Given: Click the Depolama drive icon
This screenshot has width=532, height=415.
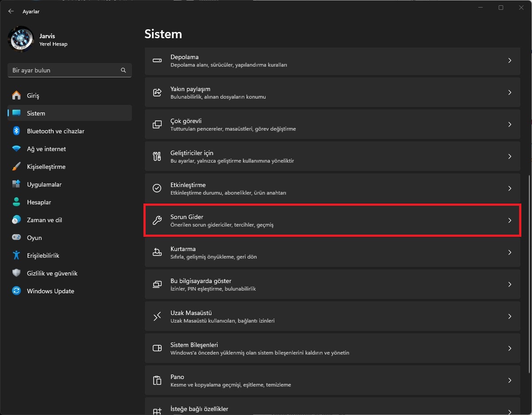Looking at the screenshot, I should coord(157,61).
